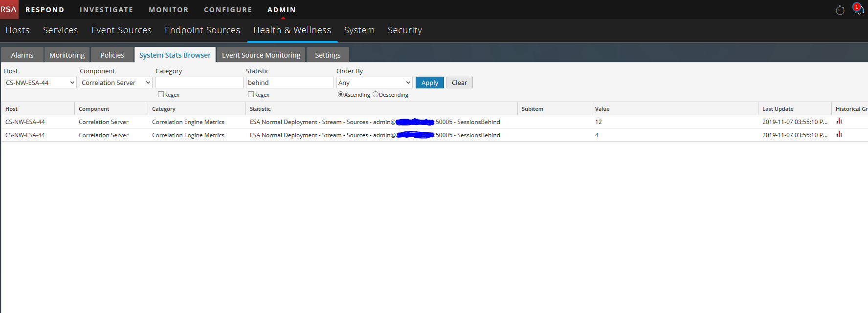Sort by the Category column header

[197, 108]
